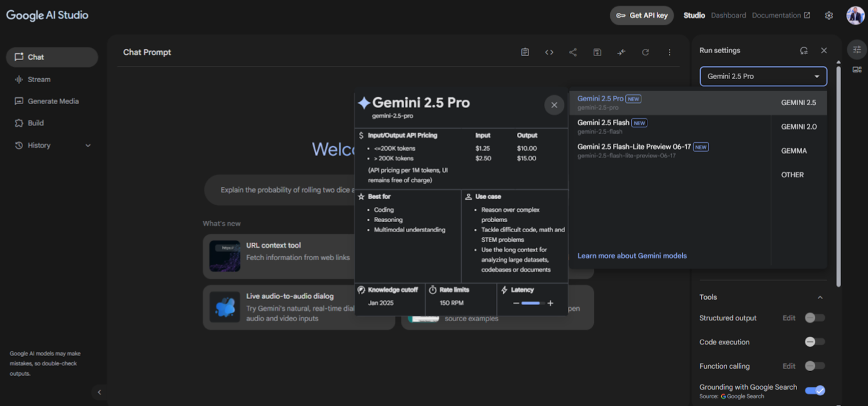868x406 pixels.
Task: Click the Jan 2025 knowledge cutoff value
Action: [381, 303]
